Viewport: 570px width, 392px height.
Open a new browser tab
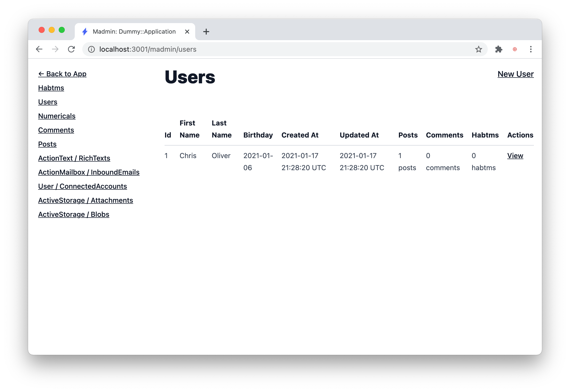point(206,32)
